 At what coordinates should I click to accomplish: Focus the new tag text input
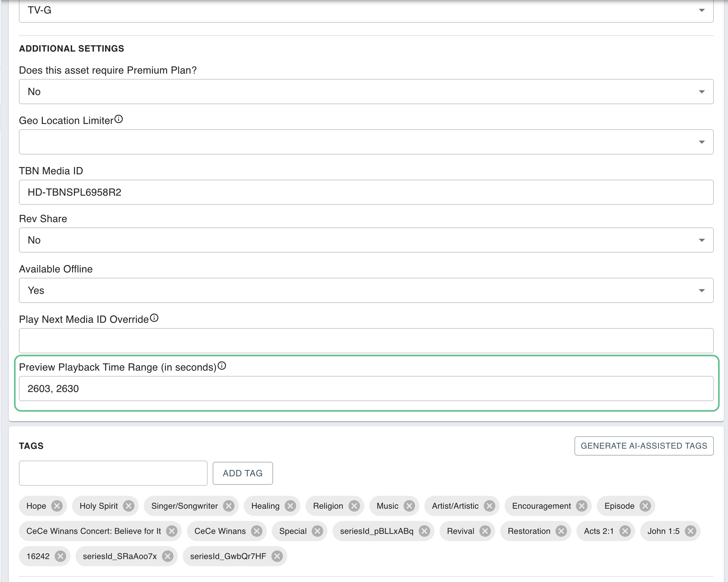click(x=113, y=473)
